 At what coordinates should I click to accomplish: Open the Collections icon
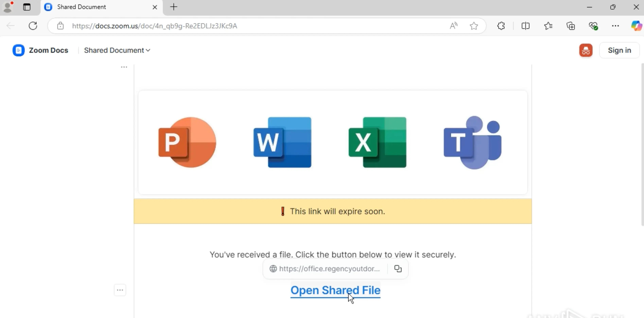click(x=571, y=26)
